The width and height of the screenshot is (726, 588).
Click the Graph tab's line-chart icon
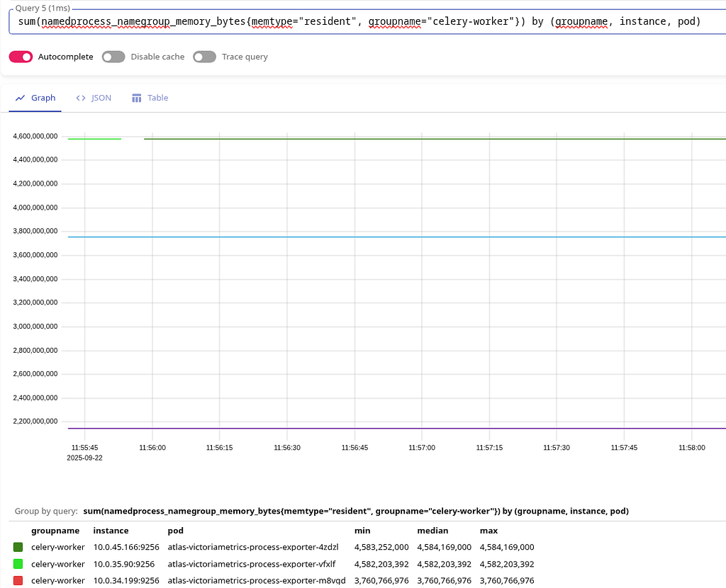point(20,98)
